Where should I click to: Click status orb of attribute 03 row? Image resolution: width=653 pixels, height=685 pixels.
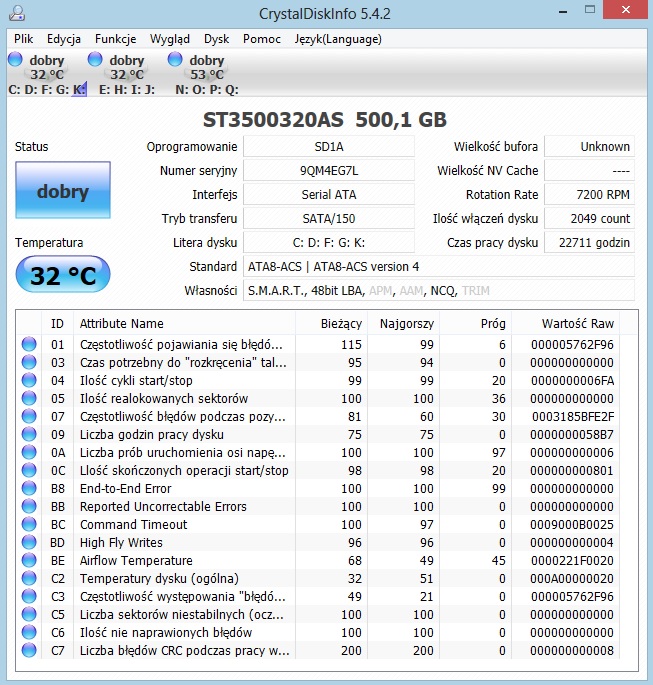coord(29,362)
